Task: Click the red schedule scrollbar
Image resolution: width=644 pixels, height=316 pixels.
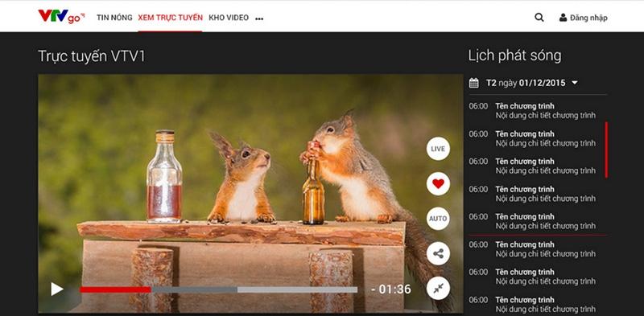Action: pyautogui.click(x=606, y=150)
